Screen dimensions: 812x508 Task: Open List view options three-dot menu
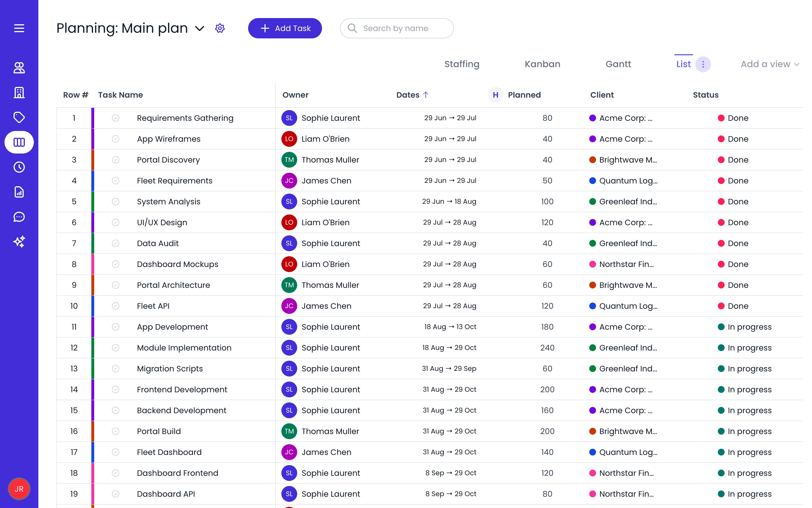(x=703, y=64)
